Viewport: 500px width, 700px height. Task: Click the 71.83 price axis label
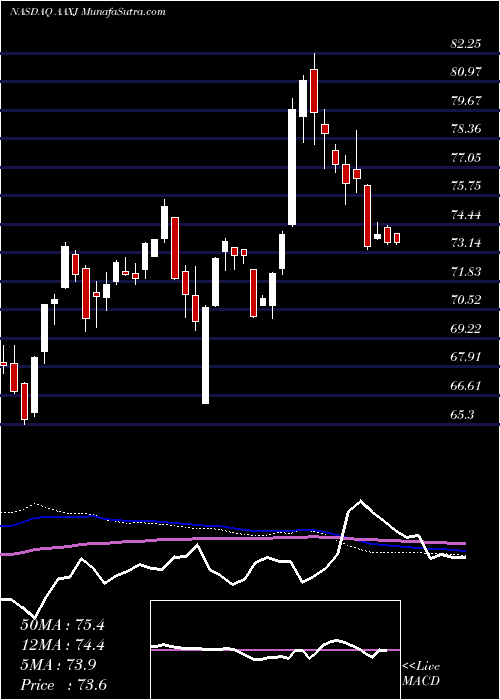click(x=466, y=272)
